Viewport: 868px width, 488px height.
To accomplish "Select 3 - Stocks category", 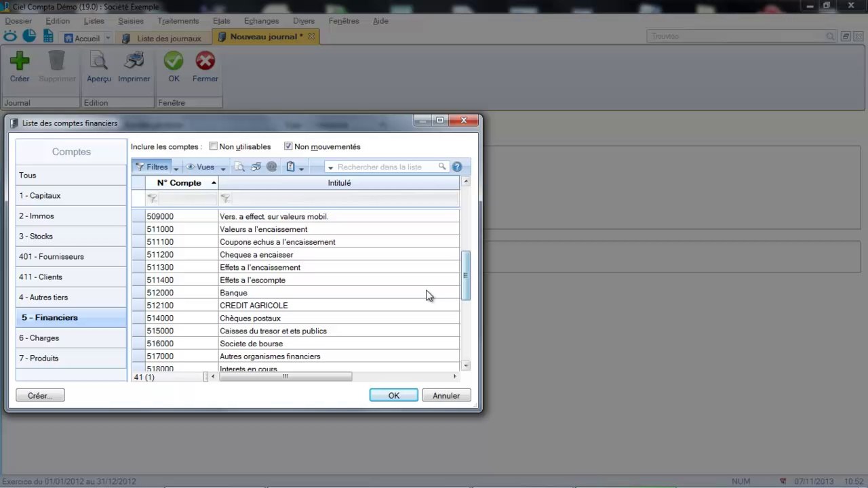I will [x=71, y=236].
